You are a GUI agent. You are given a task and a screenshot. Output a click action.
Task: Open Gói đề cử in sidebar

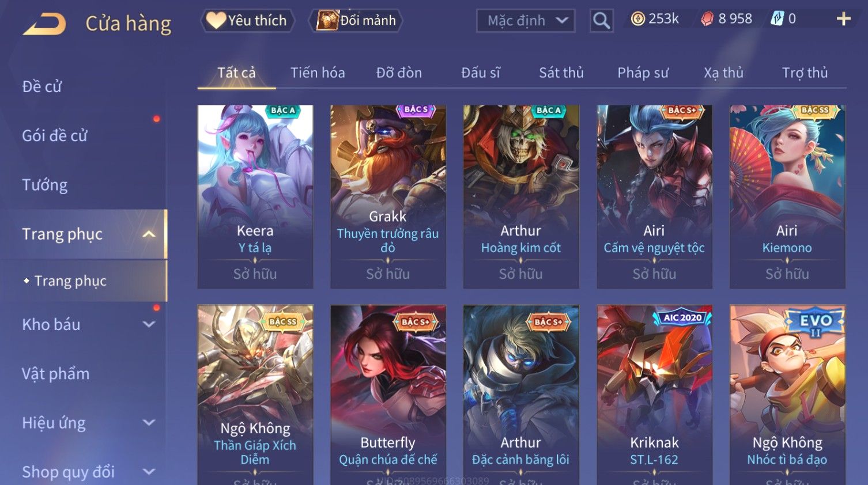tap(55, 136)
